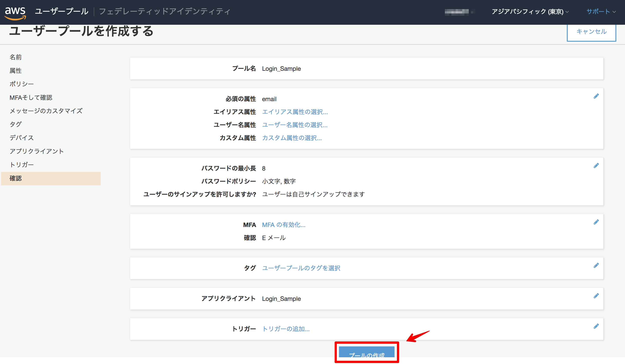Select 属性 step in sidebar
This screenshot has width=625, height=364.
point(16,71)
